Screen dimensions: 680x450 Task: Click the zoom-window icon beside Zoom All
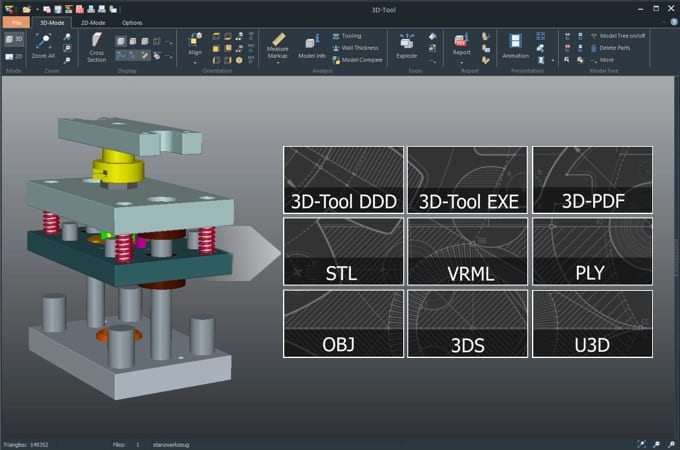[x=67, y=48]
